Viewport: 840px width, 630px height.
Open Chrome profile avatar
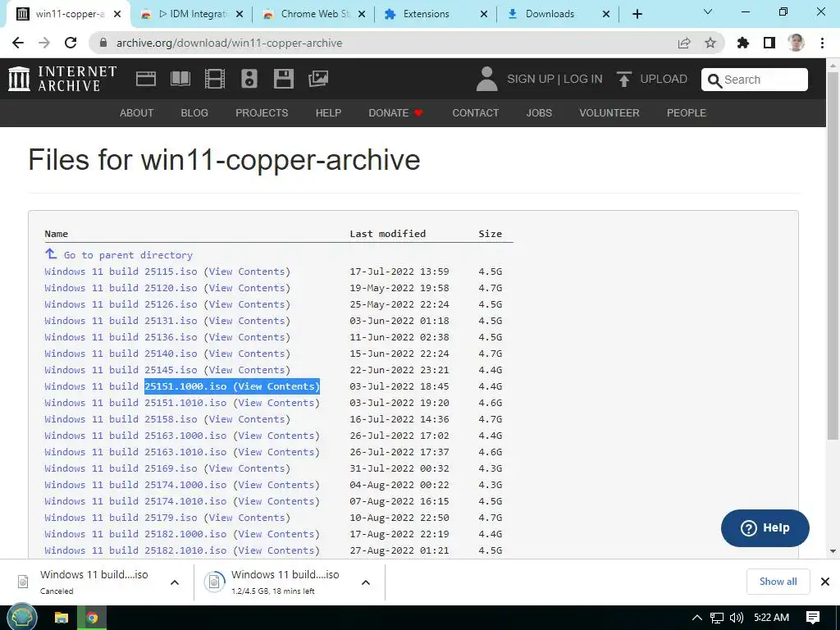pyautogui.click(x=796, y=43)
